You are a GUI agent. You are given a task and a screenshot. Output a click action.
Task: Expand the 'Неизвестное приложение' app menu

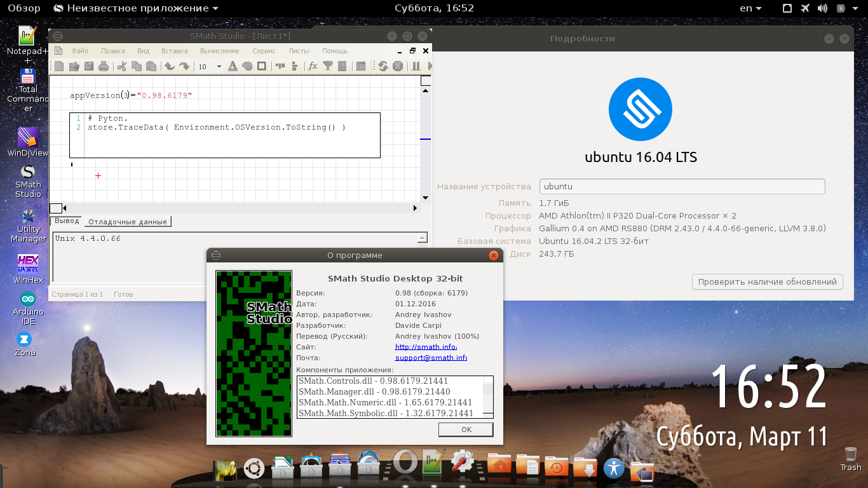[136, 8]
